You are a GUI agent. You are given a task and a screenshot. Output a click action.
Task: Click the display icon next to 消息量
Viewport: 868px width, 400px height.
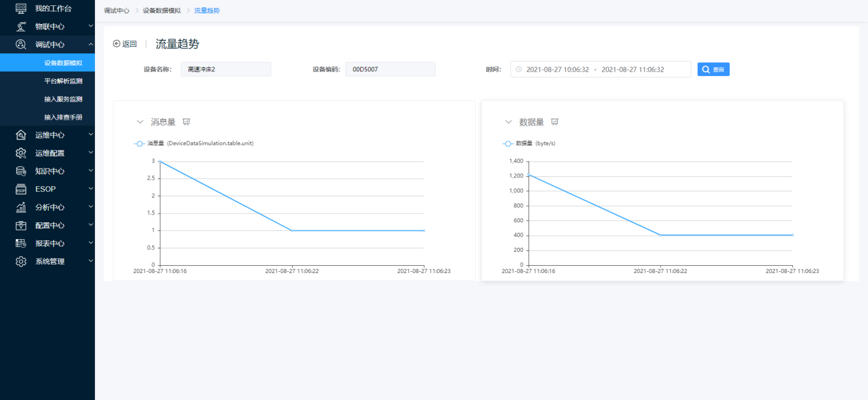click(186, 122)
